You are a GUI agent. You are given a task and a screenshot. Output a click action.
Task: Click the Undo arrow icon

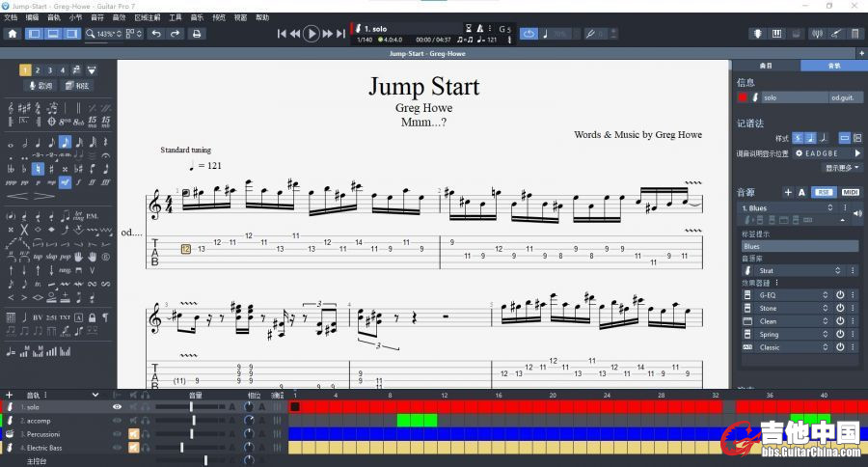click(156, 34)
